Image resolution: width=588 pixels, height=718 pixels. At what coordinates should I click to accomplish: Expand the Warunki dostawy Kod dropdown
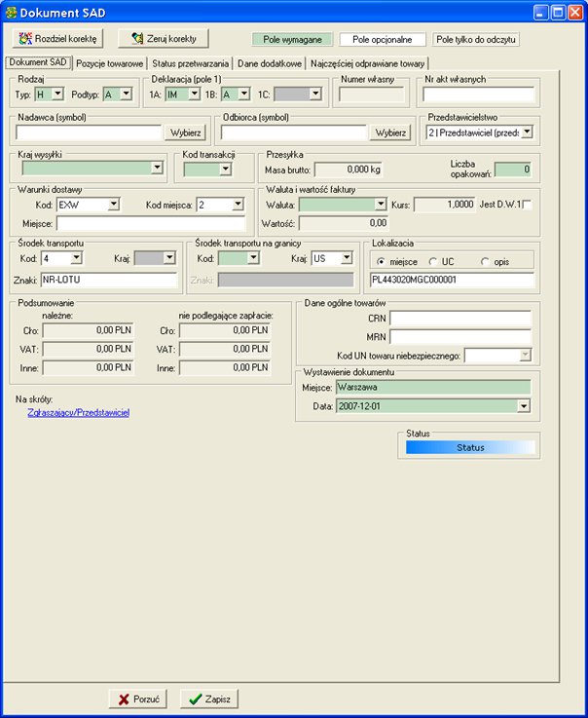[114, 205]
